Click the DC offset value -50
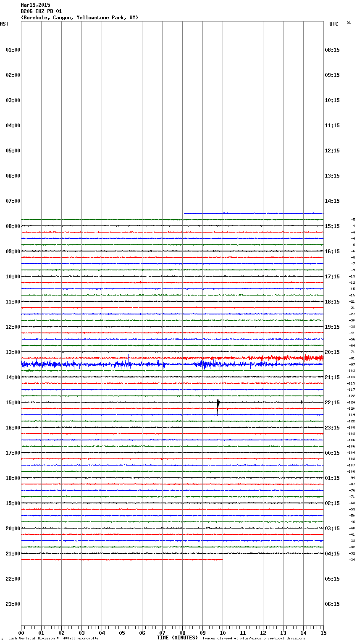 352,516
